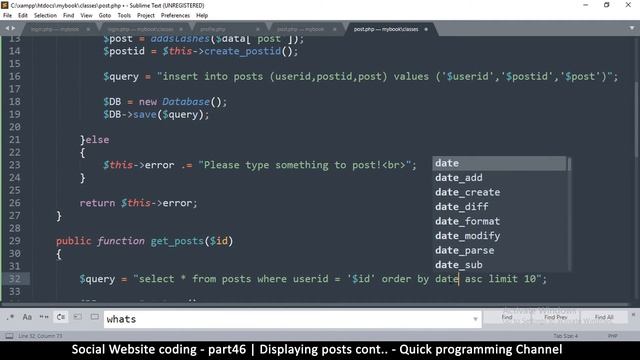Click the Find All button
This screenshot has height=360, width=640.
tap(604, 317)
